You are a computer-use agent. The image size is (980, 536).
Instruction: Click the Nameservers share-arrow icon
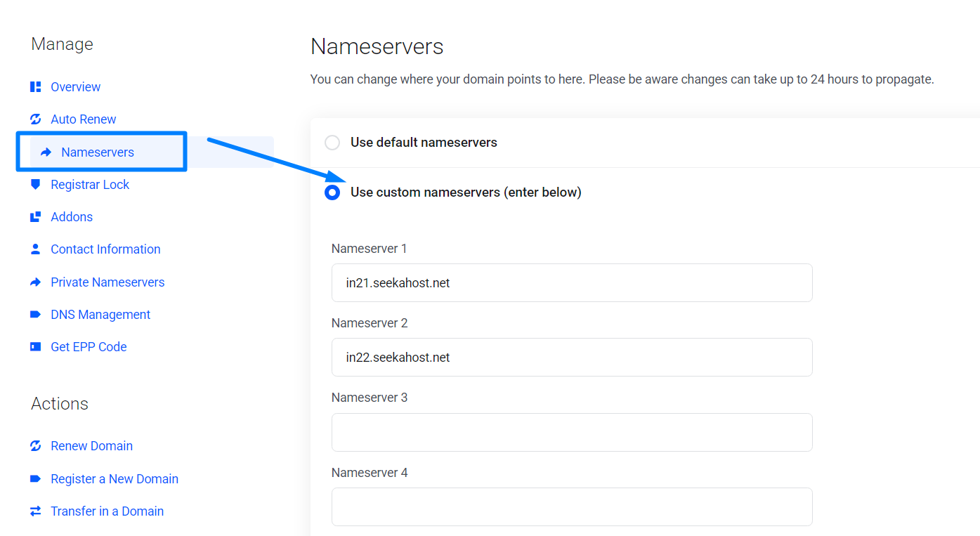tap(46, 152)
